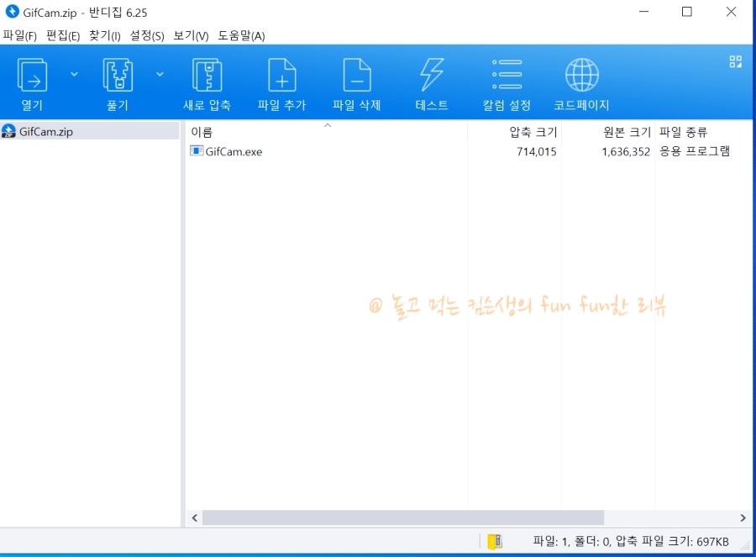756x557 pixels.
Task: Toggle the view-mode grid icon in toolbar corner
Action: (735, 61)
